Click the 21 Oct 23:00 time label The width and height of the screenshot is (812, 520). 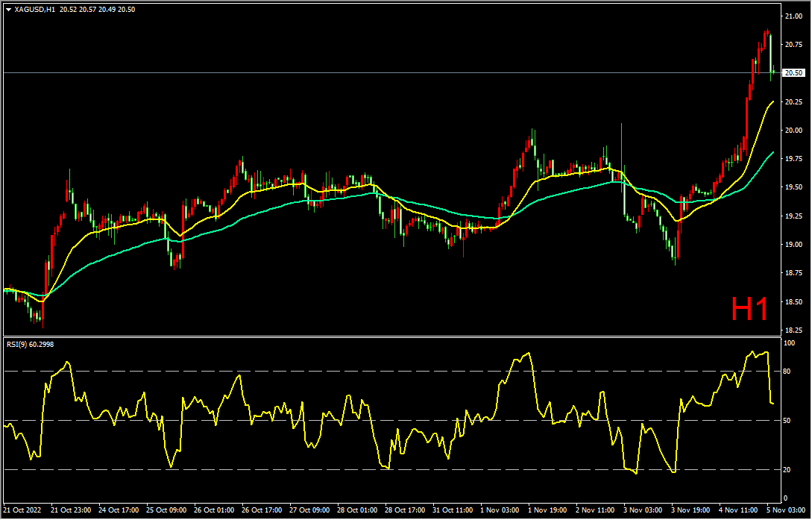[71, 510]
